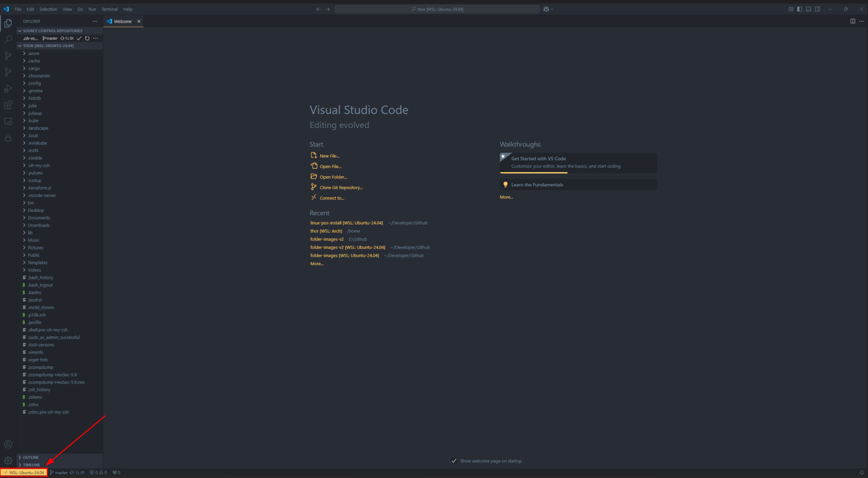
Task: Open remote WSL: Ubuntu-24.04 status bar indicator
Action: [x=24, y=473]
